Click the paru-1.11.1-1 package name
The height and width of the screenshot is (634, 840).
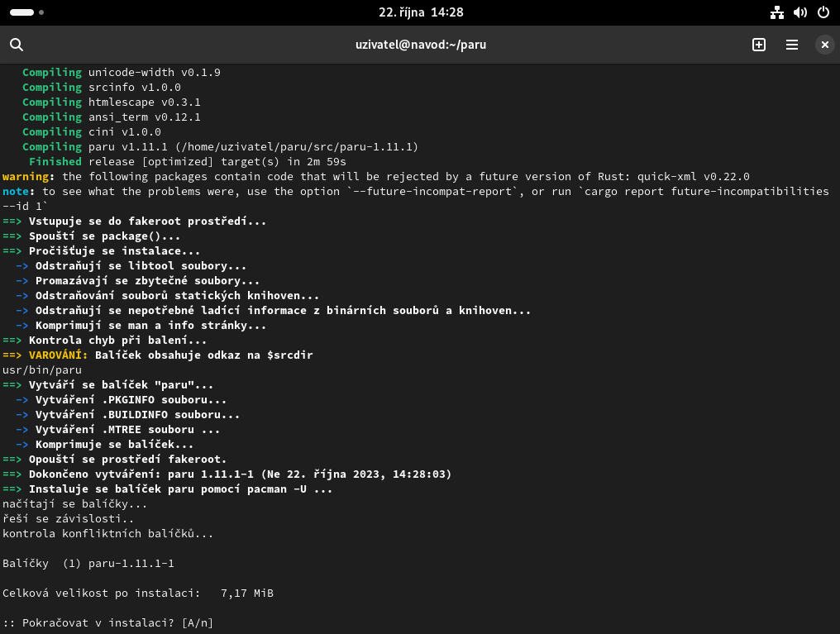point(131,563)
